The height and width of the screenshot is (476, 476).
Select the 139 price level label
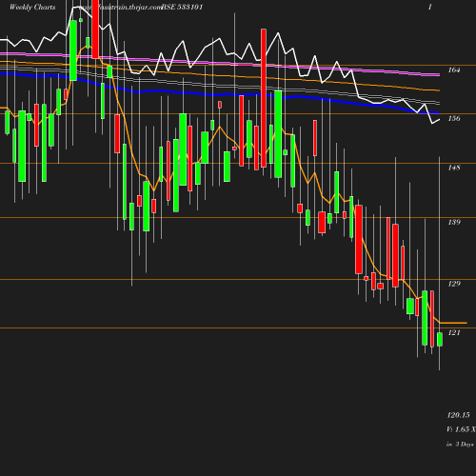click(454, 222)
